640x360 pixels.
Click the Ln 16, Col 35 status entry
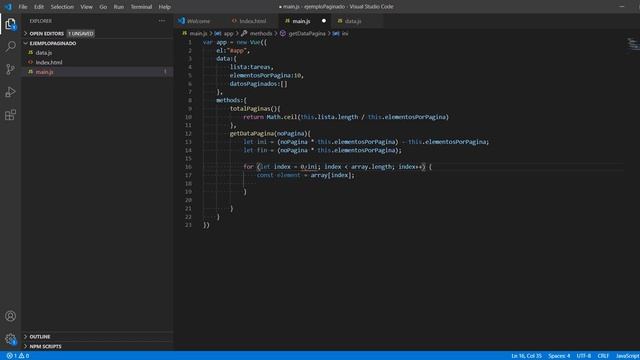click(526, 356)
